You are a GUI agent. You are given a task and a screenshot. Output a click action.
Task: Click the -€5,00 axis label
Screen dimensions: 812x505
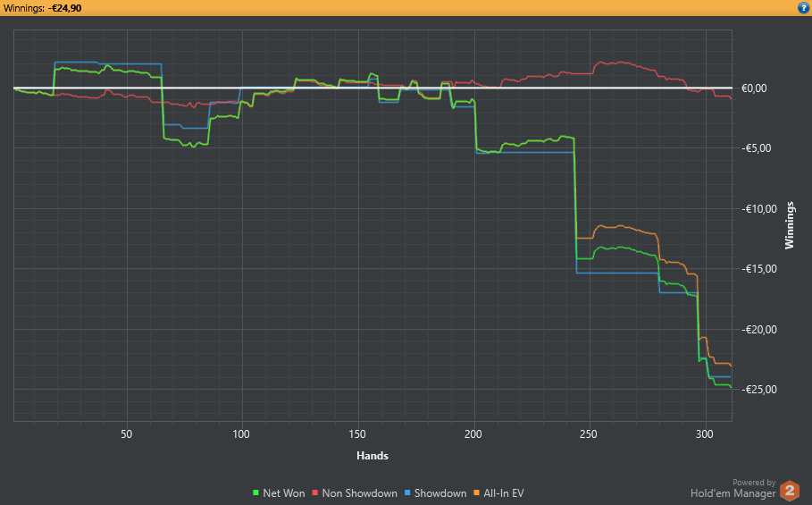[x=756, y=148]
